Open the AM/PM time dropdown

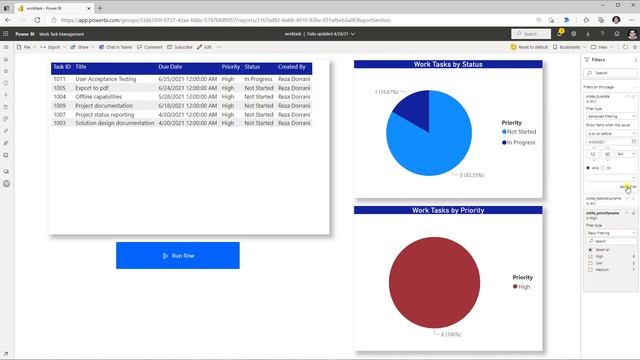(626, 154)
